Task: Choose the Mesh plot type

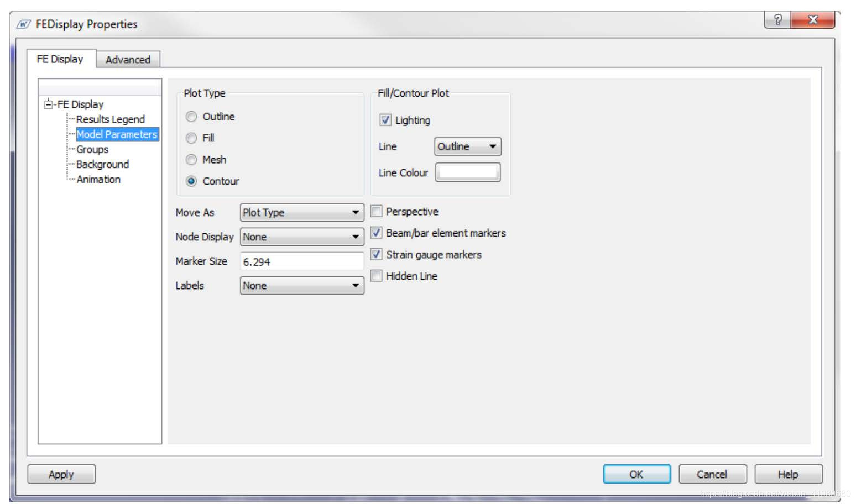Action: coord(191,160)
